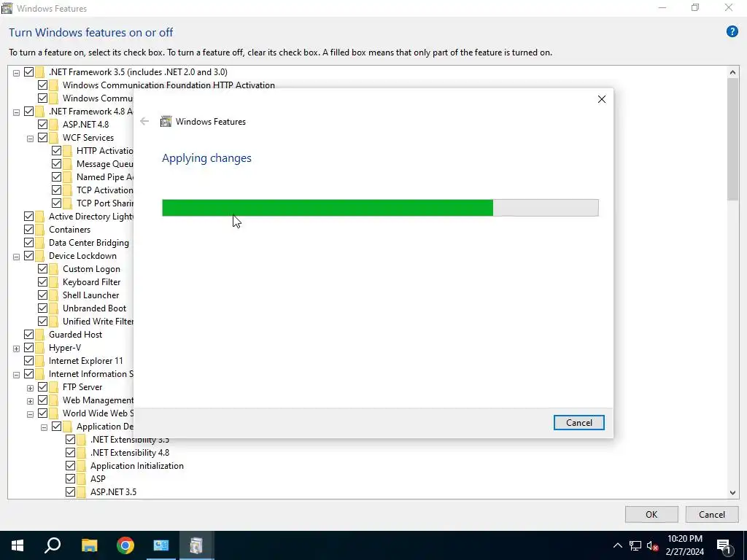747x560 pixels.
Task: Click the folder icon beside Containers
Action: click(39, 230)
